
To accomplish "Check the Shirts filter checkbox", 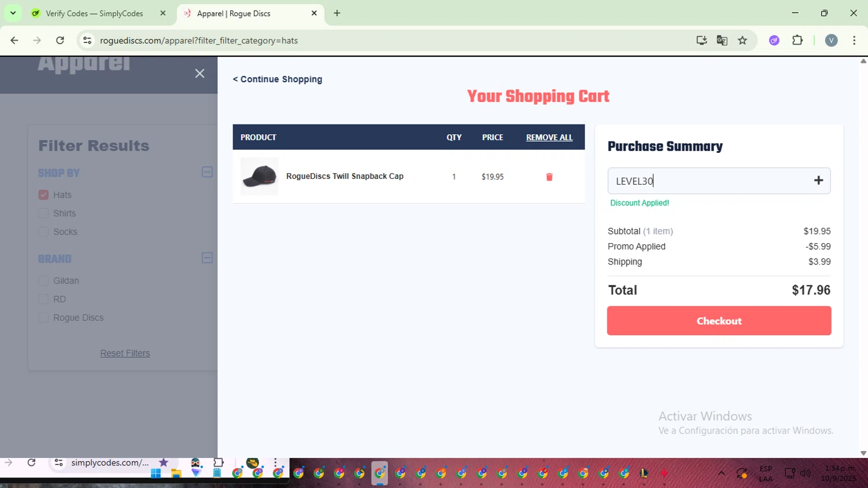I will (43, 213).
